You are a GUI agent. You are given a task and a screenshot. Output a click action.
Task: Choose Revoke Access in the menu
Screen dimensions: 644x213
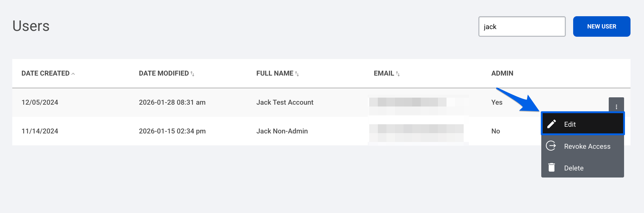(583, 146)
